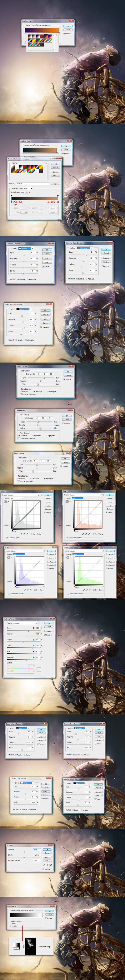125x980 pixels.
Task: Pick the gray point eyedropper in RGB Curves dialog
Action: click(x=24, y=534)
